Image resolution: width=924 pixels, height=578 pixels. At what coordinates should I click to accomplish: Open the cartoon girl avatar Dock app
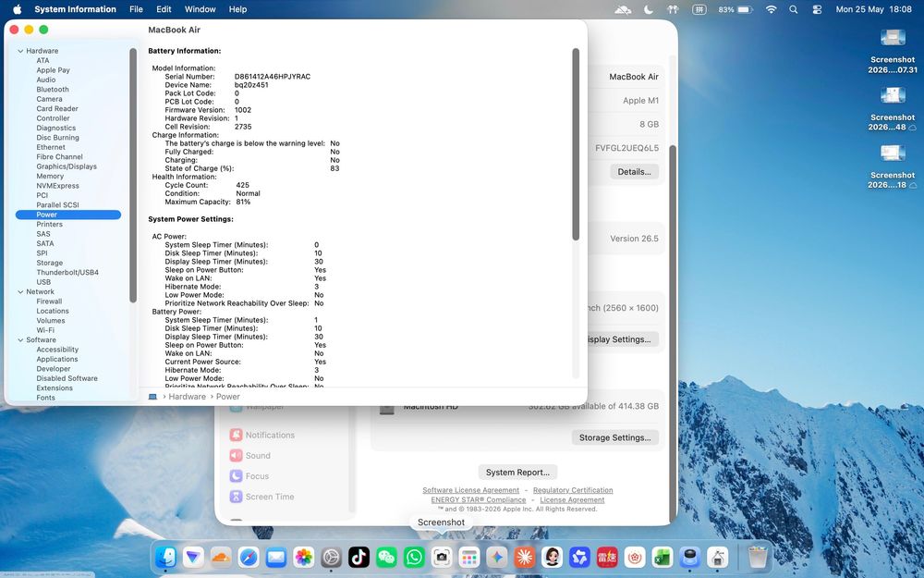tap(553, 557)
